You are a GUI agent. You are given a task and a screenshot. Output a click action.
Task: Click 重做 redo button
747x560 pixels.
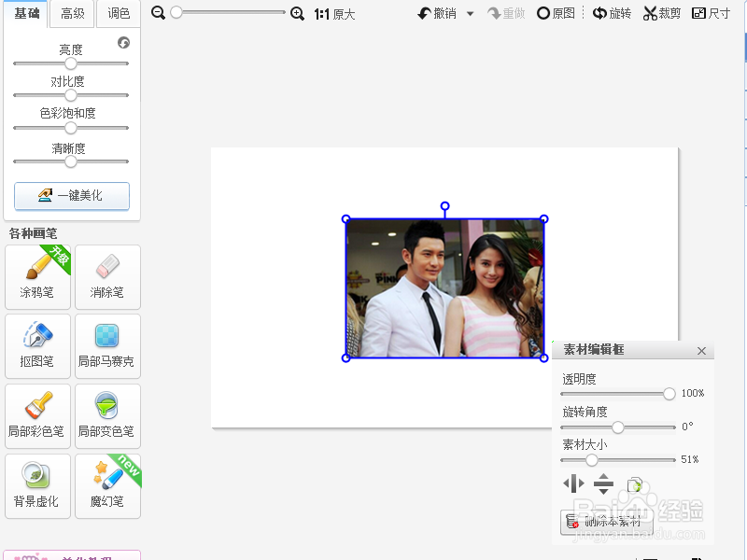click(506, 13)
